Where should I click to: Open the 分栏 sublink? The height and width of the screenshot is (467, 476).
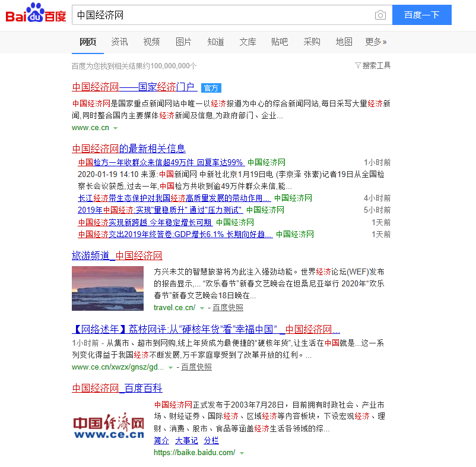click(x=211, y=440)
